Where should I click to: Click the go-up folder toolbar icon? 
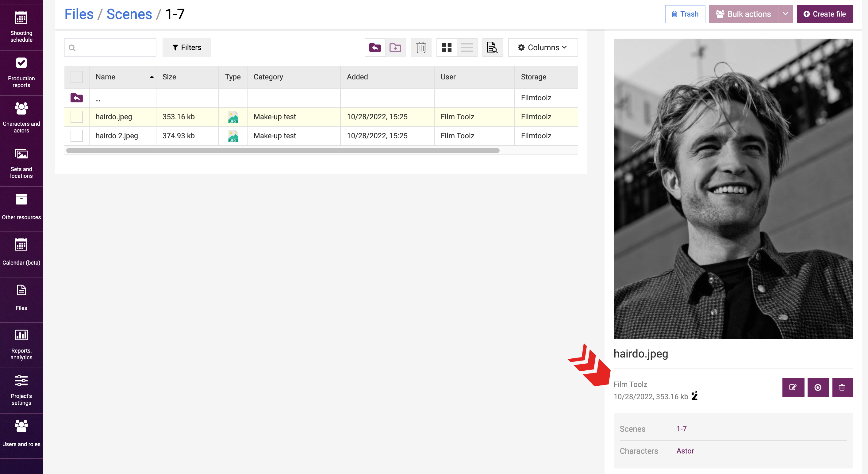click(x=375, y=48)
